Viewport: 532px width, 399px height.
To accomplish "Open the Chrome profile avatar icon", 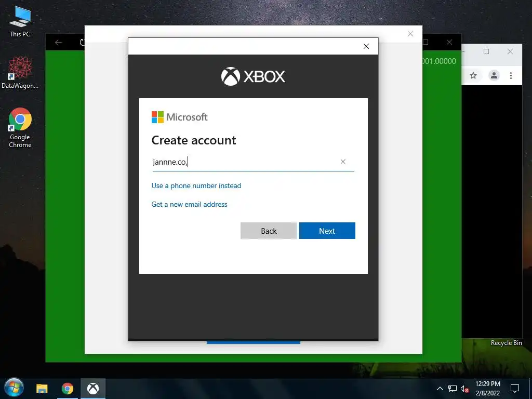I will (x=494, y=75).
